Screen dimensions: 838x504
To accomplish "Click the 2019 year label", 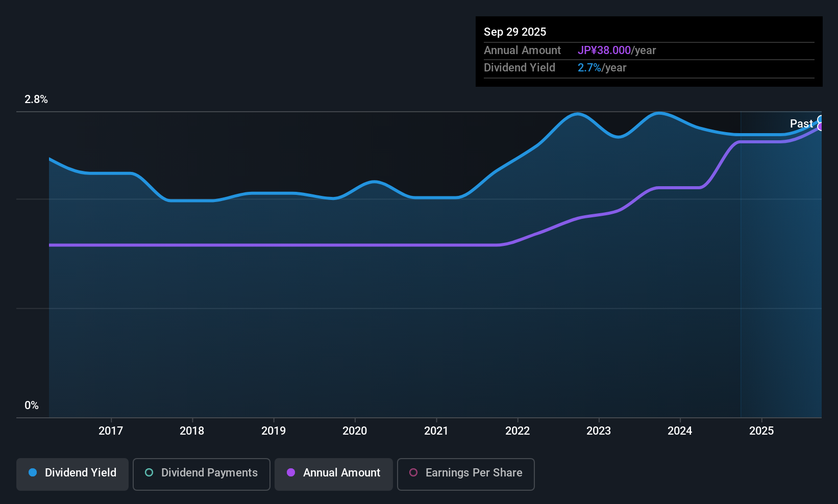I will click(274, 431).
